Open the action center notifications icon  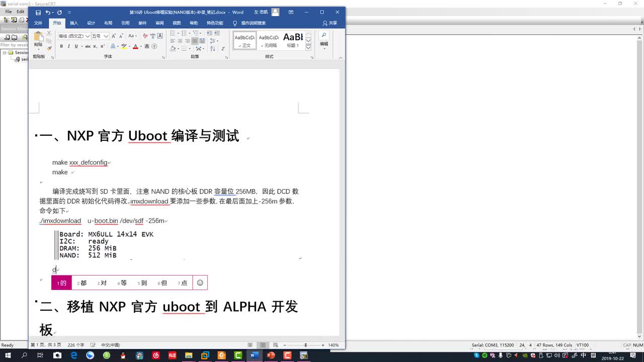pyautogui.click(x=633, y=355)
